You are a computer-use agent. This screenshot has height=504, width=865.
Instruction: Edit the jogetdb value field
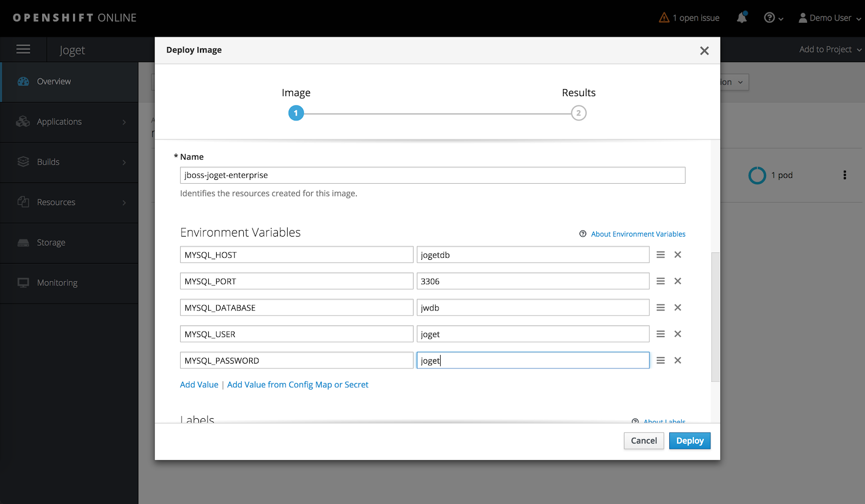533,255
